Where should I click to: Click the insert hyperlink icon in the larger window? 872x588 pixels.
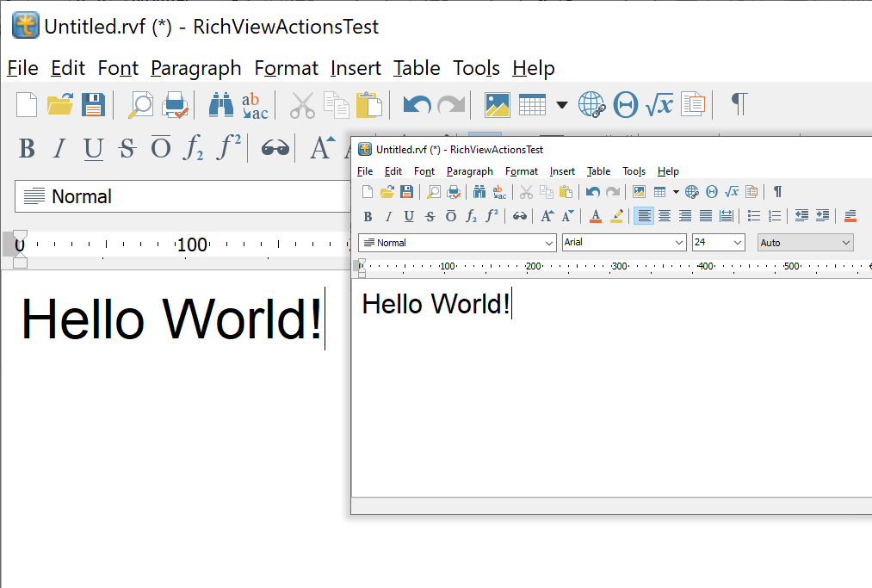click(592, 105)
